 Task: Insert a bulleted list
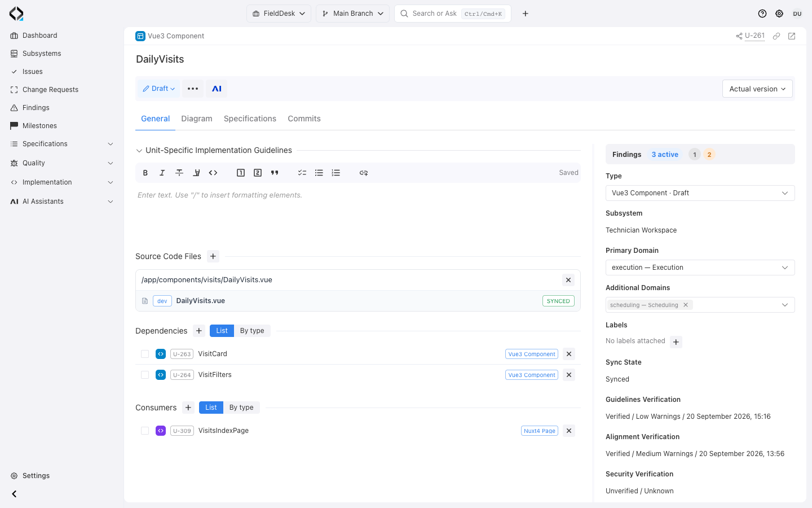319,173
